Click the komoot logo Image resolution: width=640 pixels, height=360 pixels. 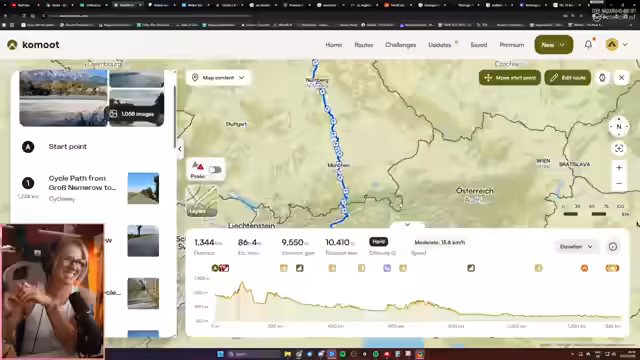[x=33, y=45]
